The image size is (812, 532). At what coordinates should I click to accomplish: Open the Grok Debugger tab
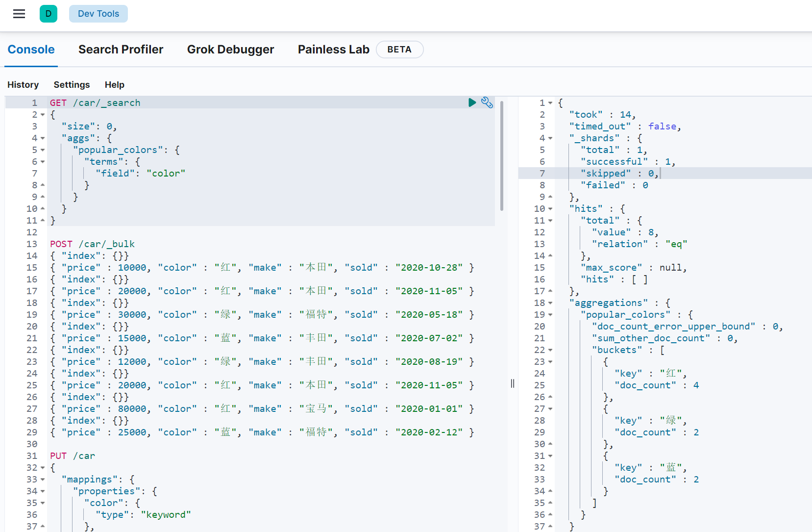(x=230, y=50)
